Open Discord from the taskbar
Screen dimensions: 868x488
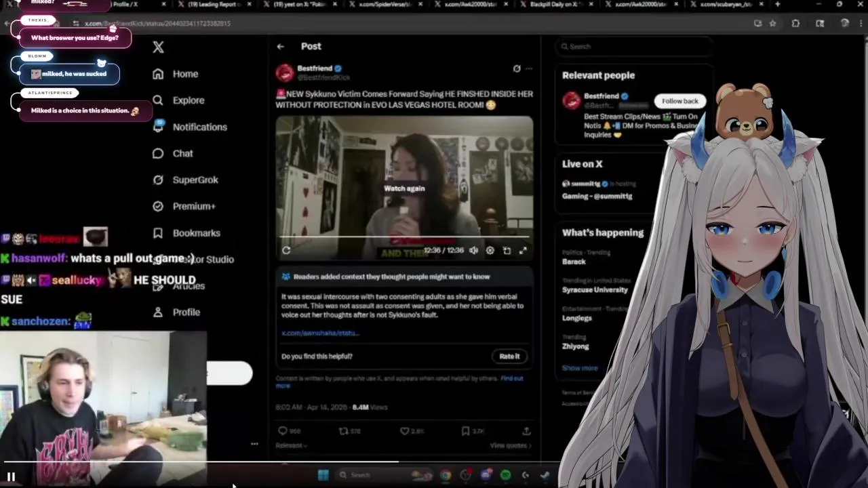tap(486, 475)
